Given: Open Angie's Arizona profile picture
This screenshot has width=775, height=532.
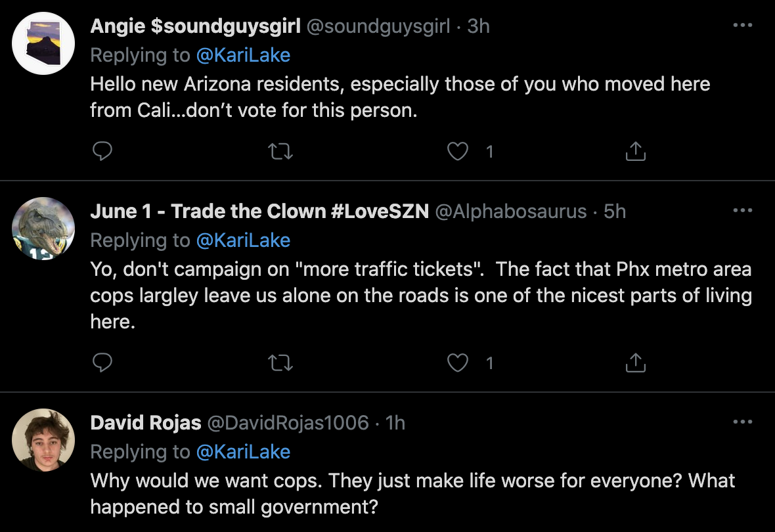Looking at the screenshot, I should click(x=43, y=43).
